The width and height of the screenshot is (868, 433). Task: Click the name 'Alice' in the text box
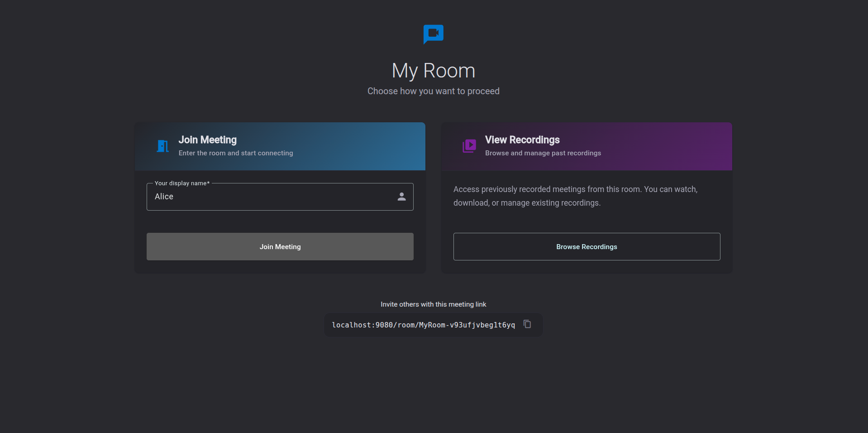pos(164,197)
